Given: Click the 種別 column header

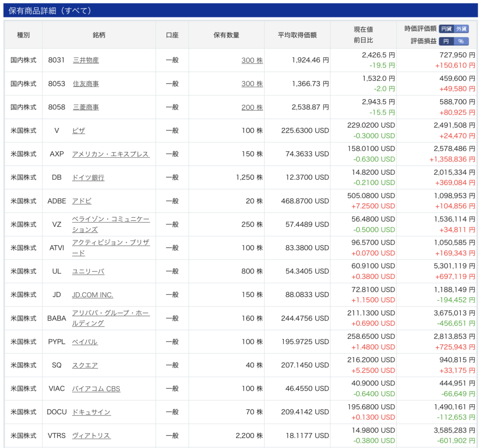Looking at the screenshot, I should coord(24,35).
